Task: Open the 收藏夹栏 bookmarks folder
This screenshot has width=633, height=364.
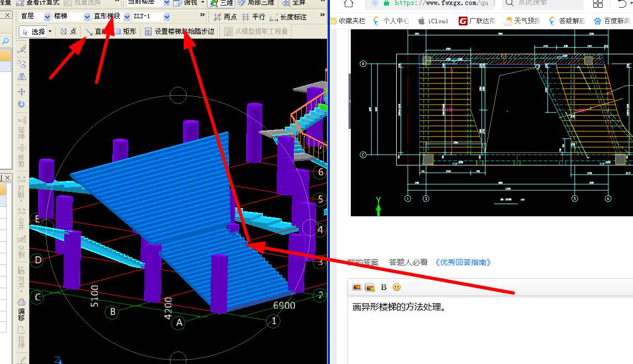Action: tap(348, 20)
